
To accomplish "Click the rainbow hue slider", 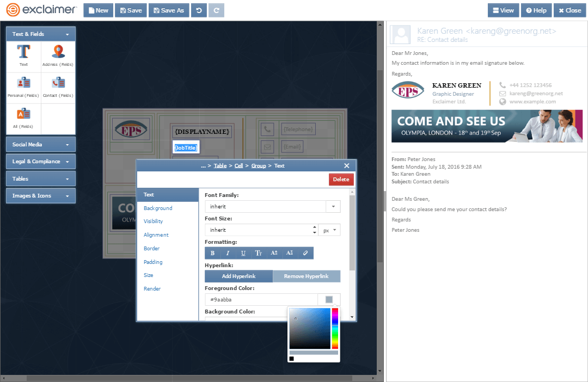I will pyautogui.click(x=335, y=328).
